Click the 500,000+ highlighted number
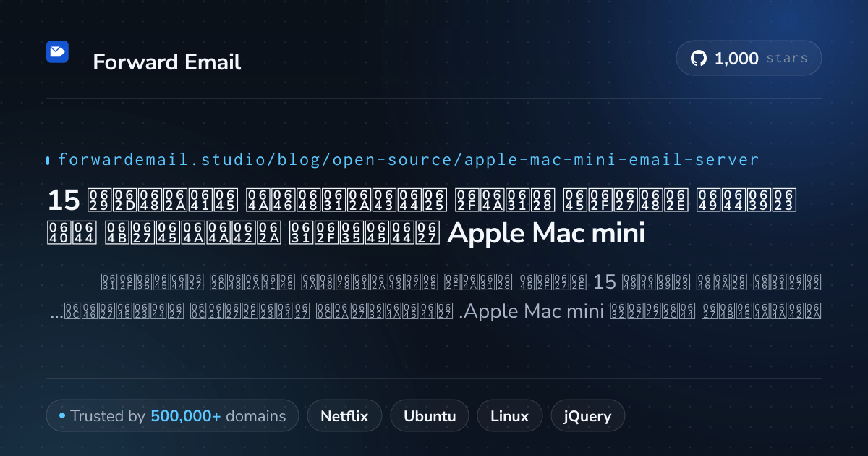Image resolution: width=868 pixels, height=456 pixels. [x=186, y=416]
